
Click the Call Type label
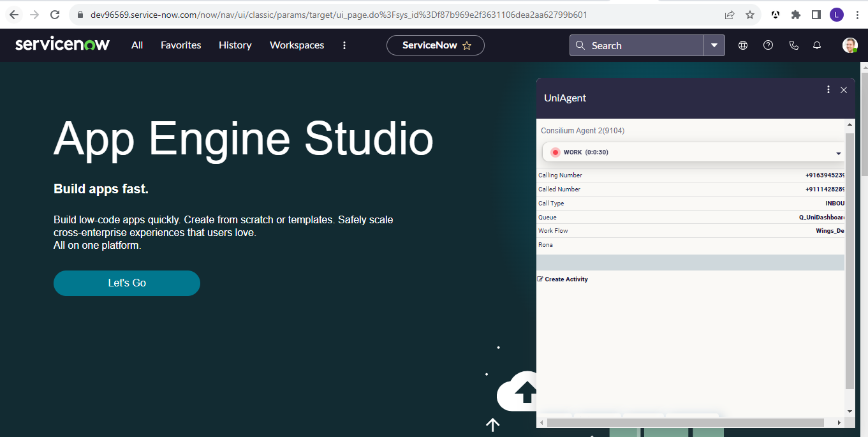coord(551,204)
